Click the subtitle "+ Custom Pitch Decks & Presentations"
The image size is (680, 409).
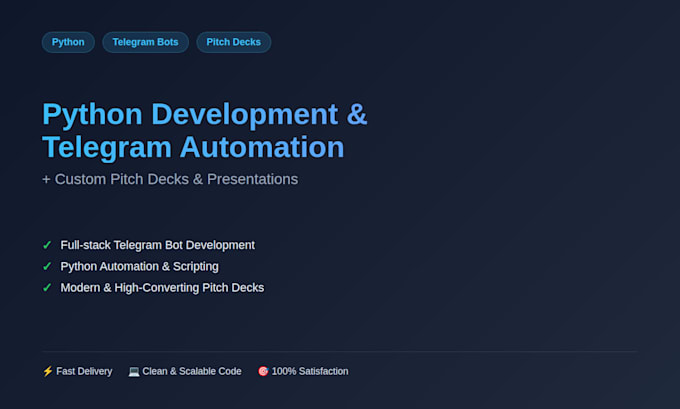pyautogui.click(x=170, y=179)
